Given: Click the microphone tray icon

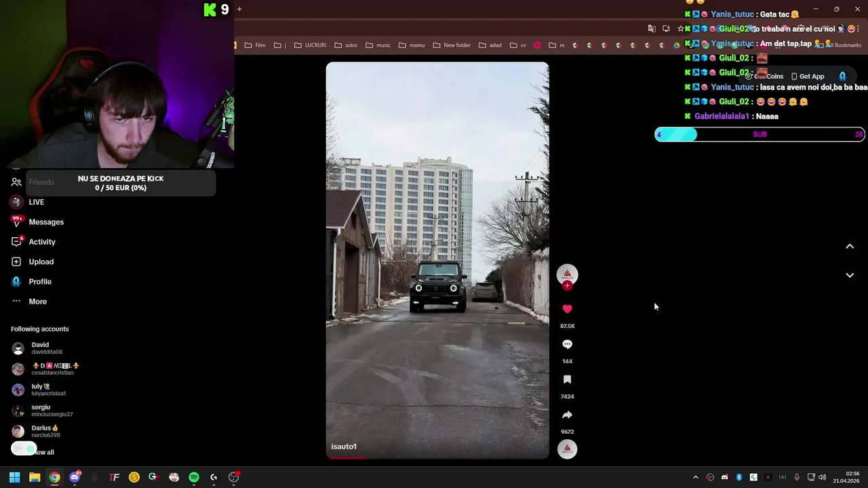Looking at the screenshot, I should [797, 477].
